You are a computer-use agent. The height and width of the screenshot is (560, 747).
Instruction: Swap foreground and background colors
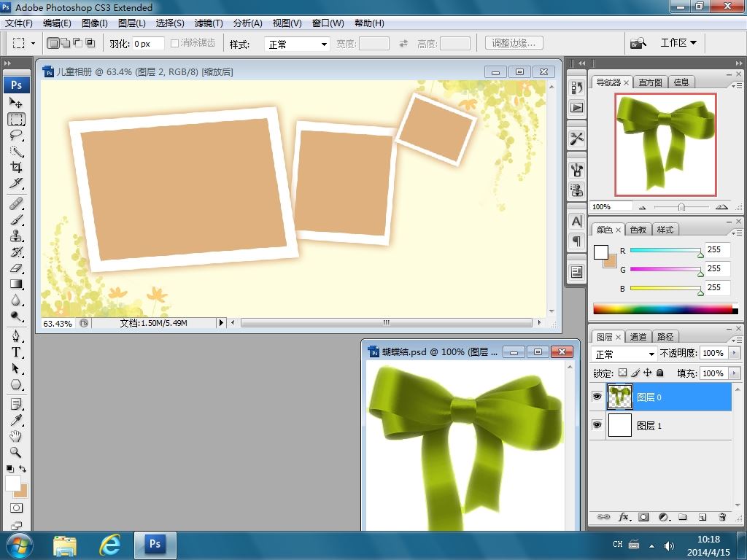pos(23,469)
